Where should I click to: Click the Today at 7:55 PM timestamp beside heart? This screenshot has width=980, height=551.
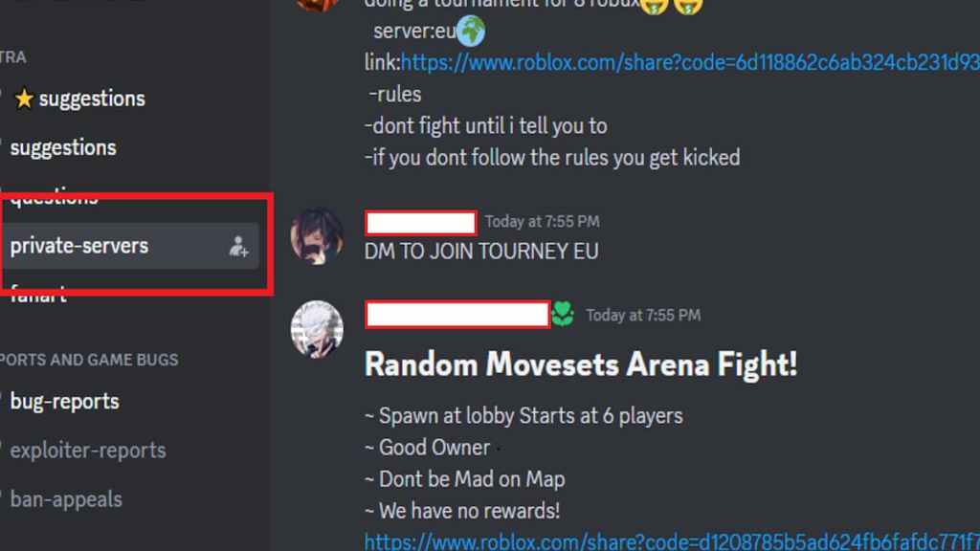click(643, 316)
